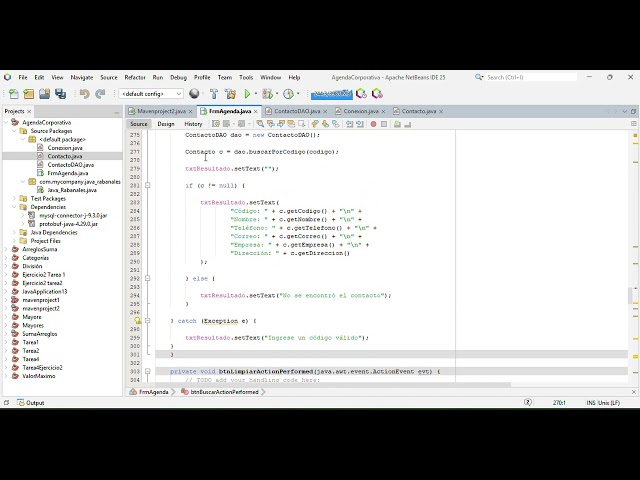Click the Search (Ctrl+I) input field
This screenshot has height=480, width=640.
[x=531, y=77]
